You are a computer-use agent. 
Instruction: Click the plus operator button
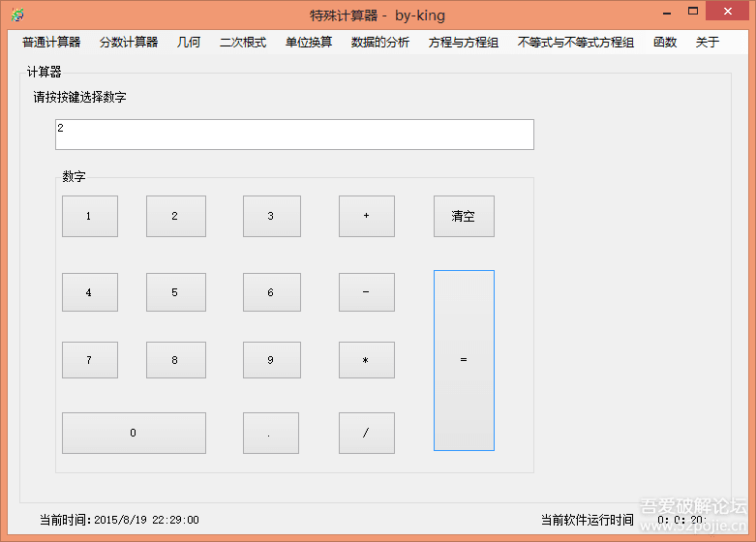click(x=367, y=216)
